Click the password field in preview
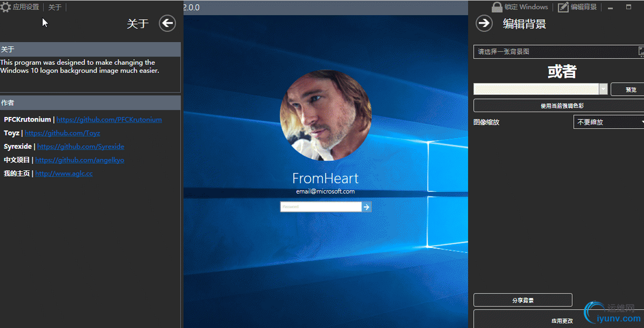The image size is (644, 328). click(x=321, y=207)
